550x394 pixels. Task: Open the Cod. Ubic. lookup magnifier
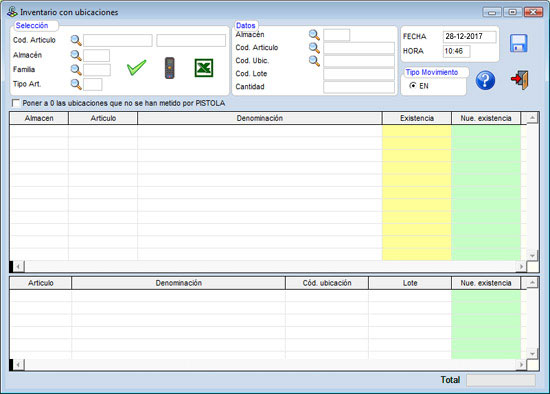314,61
